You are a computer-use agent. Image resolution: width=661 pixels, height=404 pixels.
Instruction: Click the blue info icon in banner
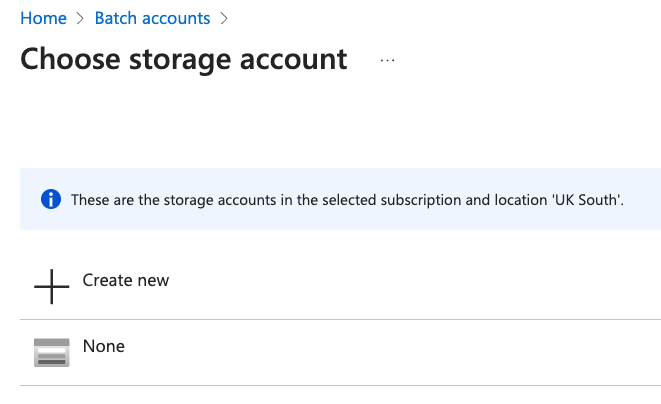(51, 199)
